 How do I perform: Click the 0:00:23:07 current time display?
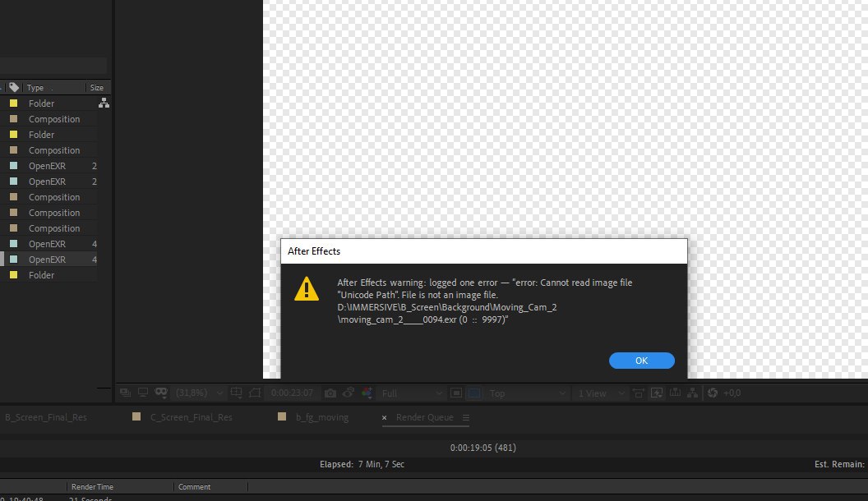point(292,393)
